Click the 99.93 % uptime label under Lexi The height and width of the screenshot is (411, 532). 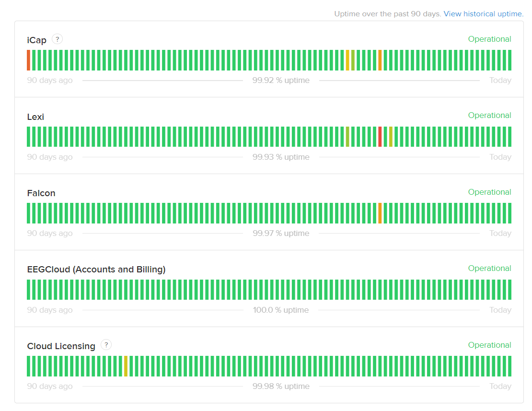pos(281,157)
